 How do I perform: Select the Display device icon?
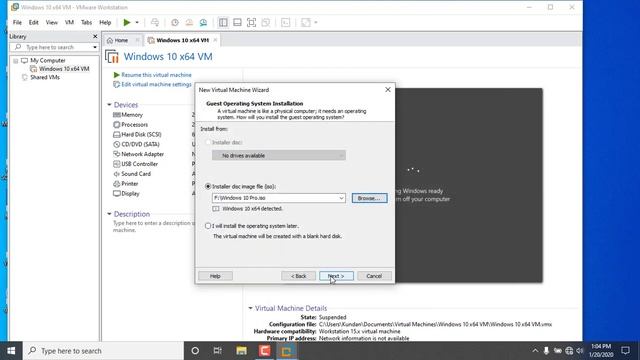click(117, 193)
